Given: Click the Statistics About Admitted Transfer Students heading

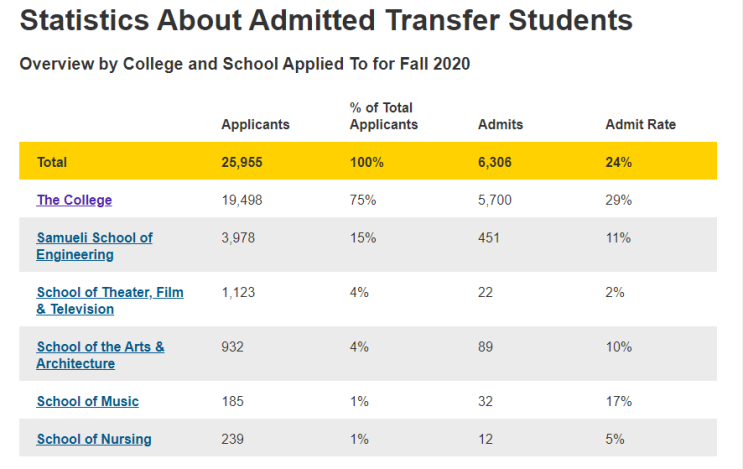Looking at the screenshot, I should point(326,20).
